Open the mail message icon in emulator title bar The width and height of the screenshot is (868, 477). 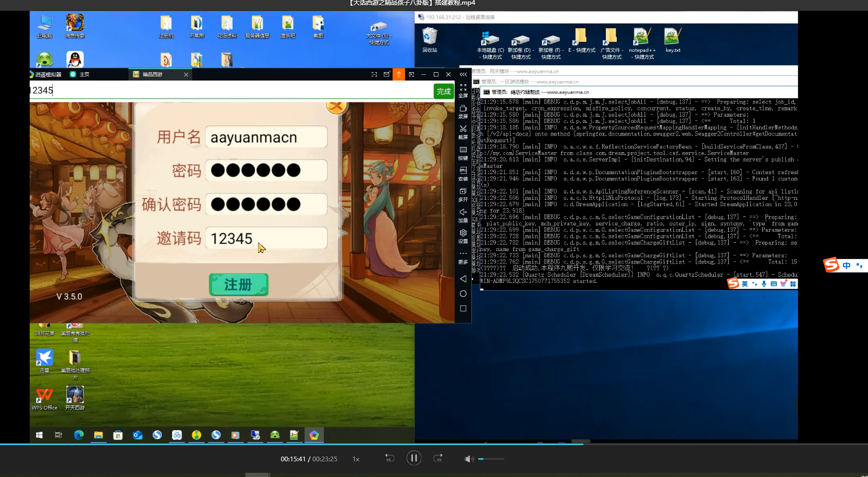tap(386, 74)
